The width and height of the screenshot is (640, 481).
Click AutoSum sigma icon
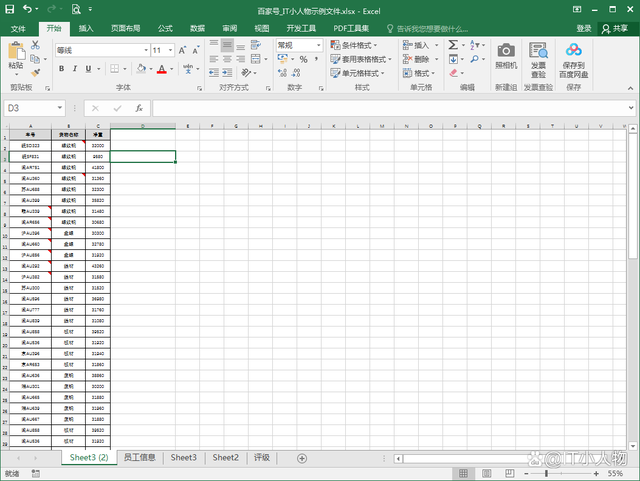point(453,45)
